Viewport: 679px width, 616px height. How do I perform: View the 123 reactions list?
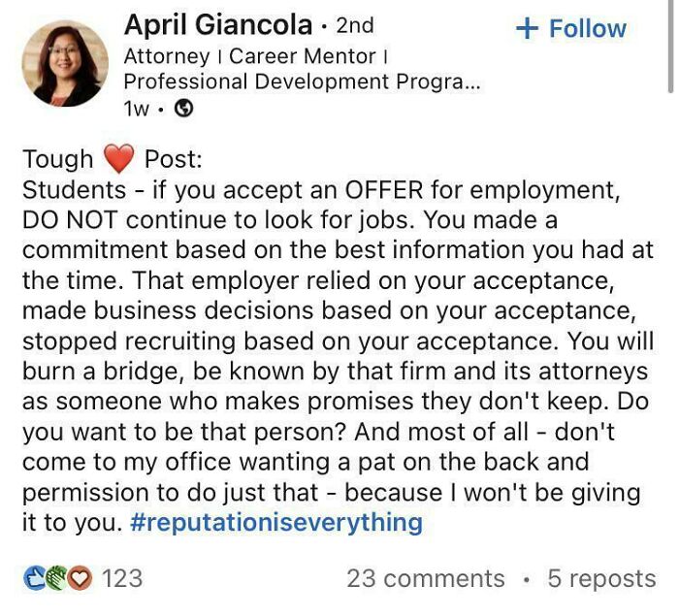(x=121, y=579)
